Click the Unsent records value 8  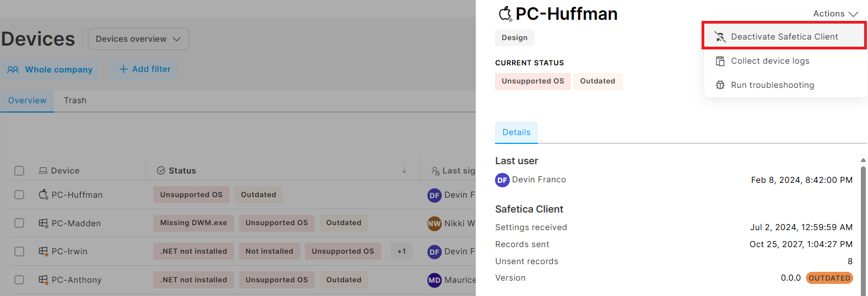850,261
